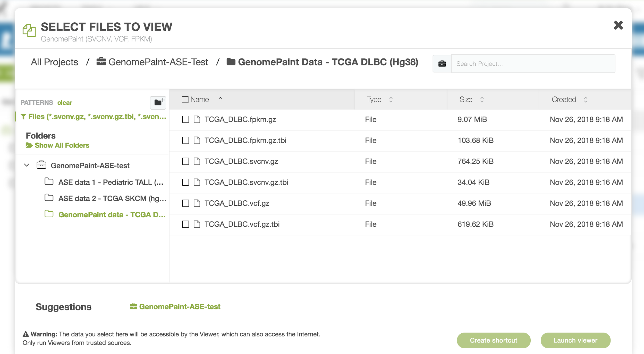This screenshot has width=644, height=354.
Task: Open GenomePaint-ASE-Test breadcrumb
Action: 152,62
